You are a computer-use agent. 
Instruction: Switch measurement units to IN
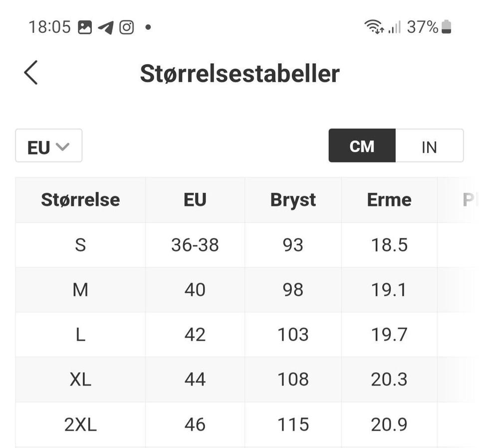point(429,146)
